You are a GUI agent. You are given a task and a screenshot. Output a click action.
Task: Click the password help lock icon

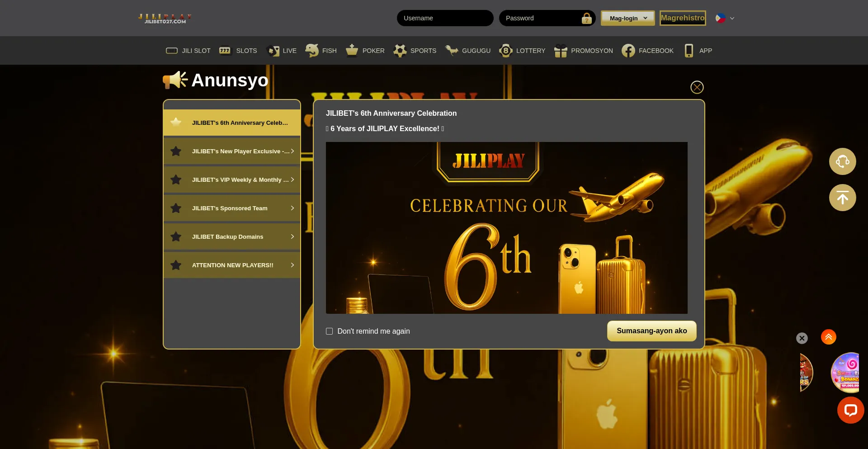click(x=586, y=19)
